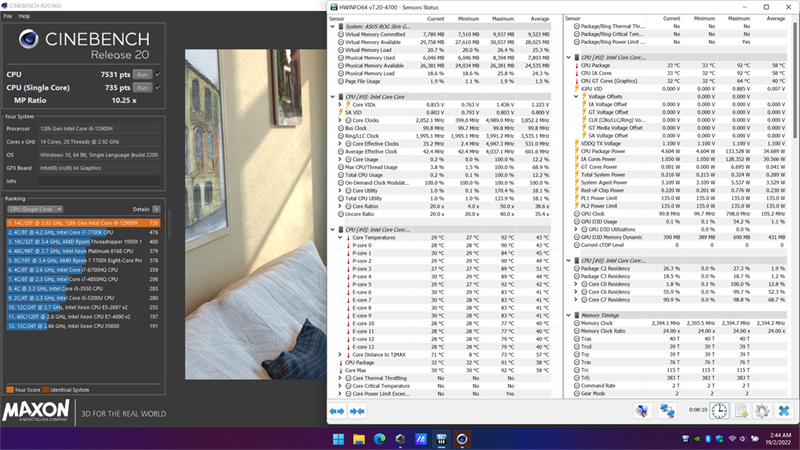Switch to Cinebench taskbar icon

[x=462, y=439]
